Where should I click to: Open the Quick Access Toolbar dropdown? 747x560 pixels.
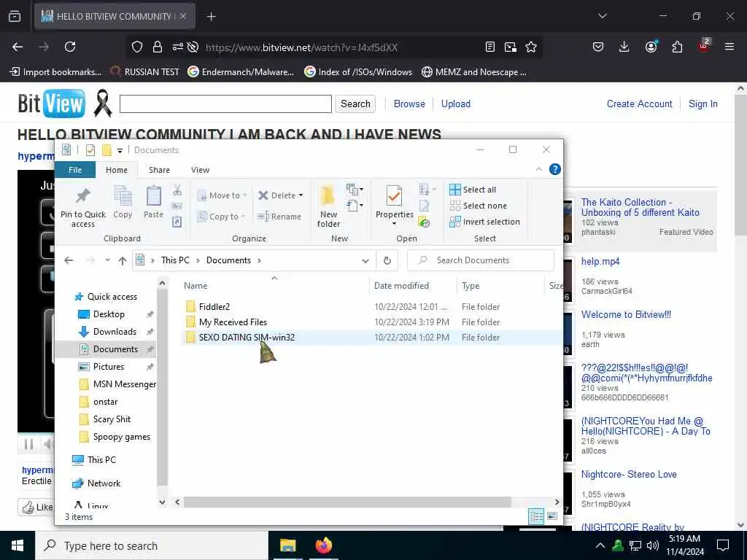[120, 150]
